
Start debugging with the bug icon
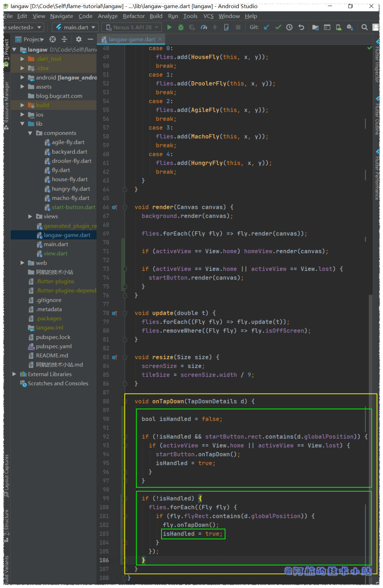tap(181, 27)
